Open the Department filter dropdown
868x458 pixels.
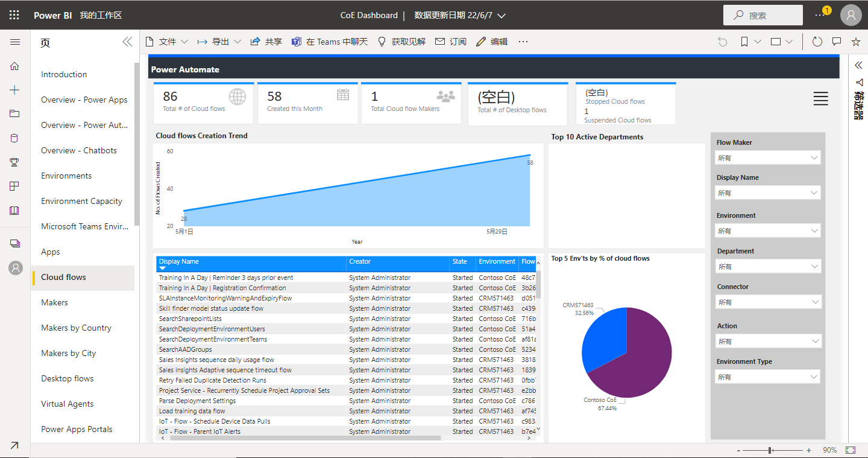coord(768,266)
